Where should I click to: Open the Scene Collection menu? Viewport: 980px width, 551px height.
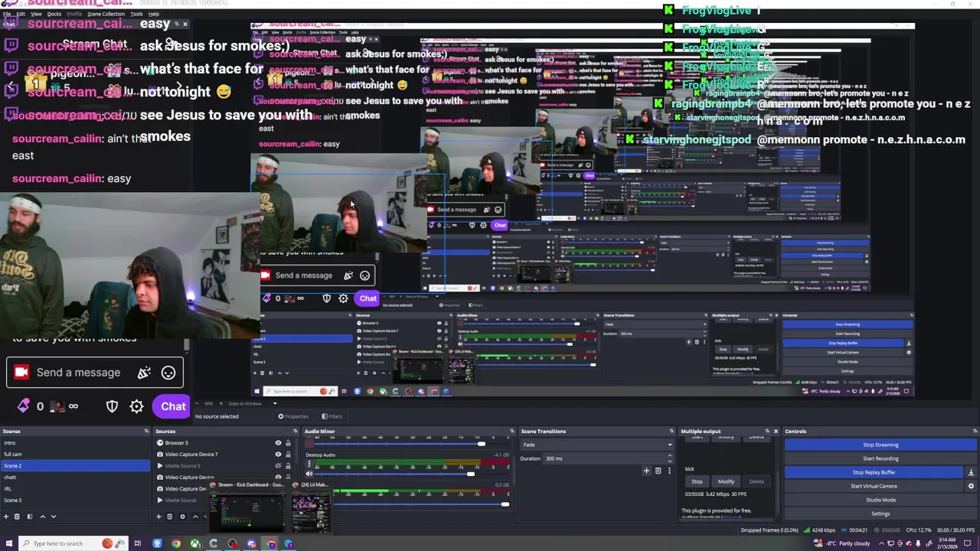coord(106,14)
